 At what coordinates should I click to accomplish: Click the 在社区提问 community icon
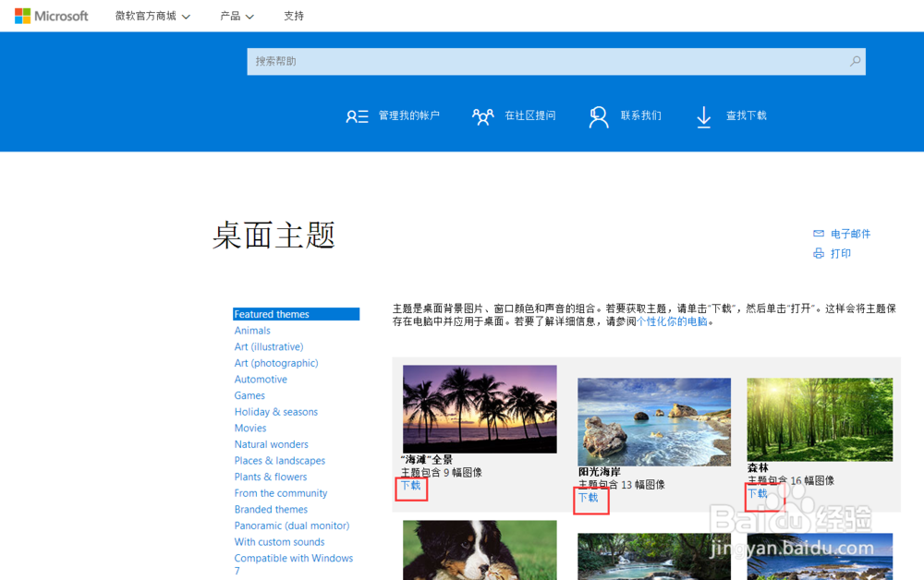pos(483,116)
